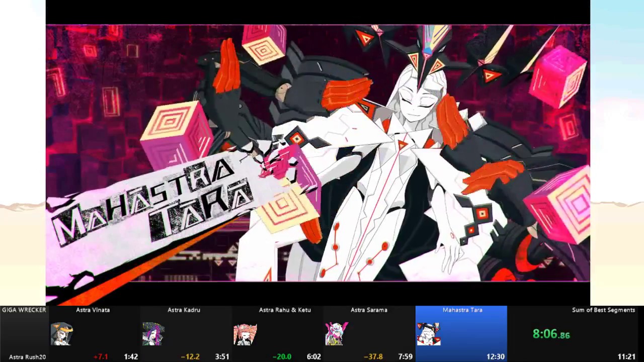Click the Mahastra Tara character icon
Viewport: 644px width, 362px height.
[429, 334]
